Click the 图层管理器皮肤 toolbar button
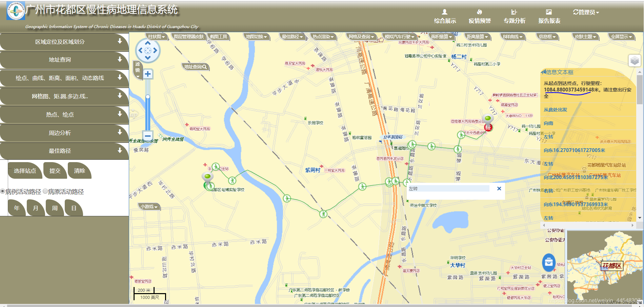This screenshot has width=644, height=307. pyautogui.click(x=189, y=37)
